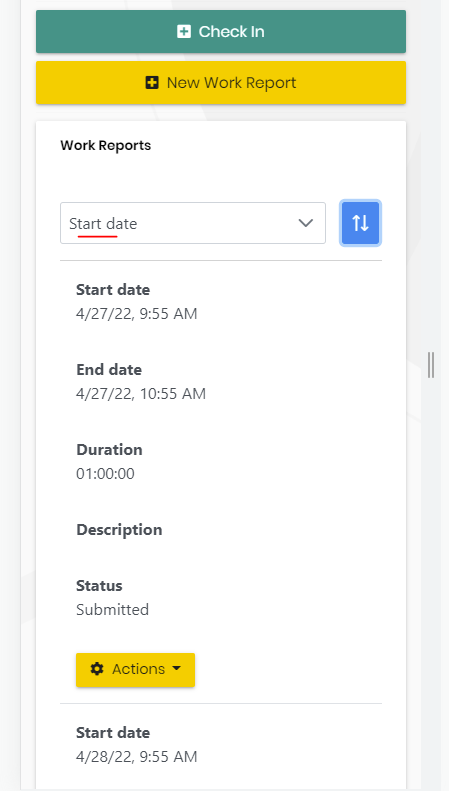Click the plus icon on New Work Report
449x791 pixels.
point(152,83)
